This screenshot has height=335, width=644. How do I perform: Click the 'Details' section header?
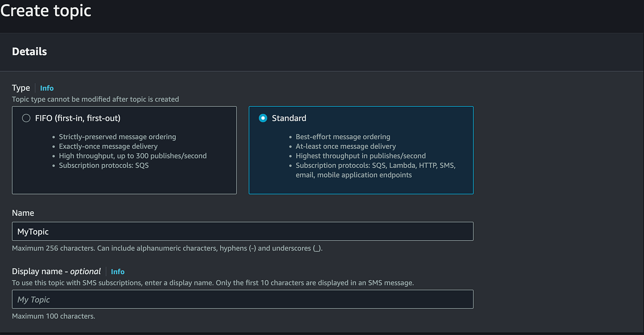point(29,52)
